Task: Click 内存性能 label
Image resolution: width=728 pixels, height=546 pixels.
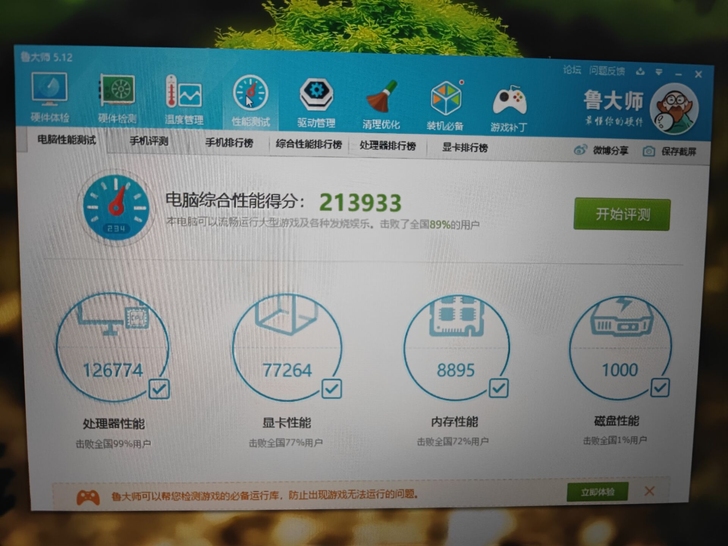Action: pyautogui.click(x=454, y=422)
